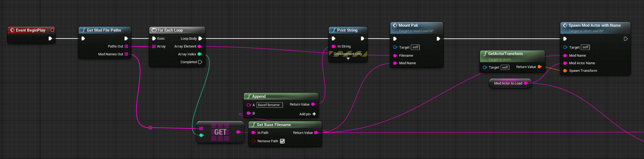Screen dimensions: 644x159
Task: Click Append node B input pin
Action: (x=249, y=113)
